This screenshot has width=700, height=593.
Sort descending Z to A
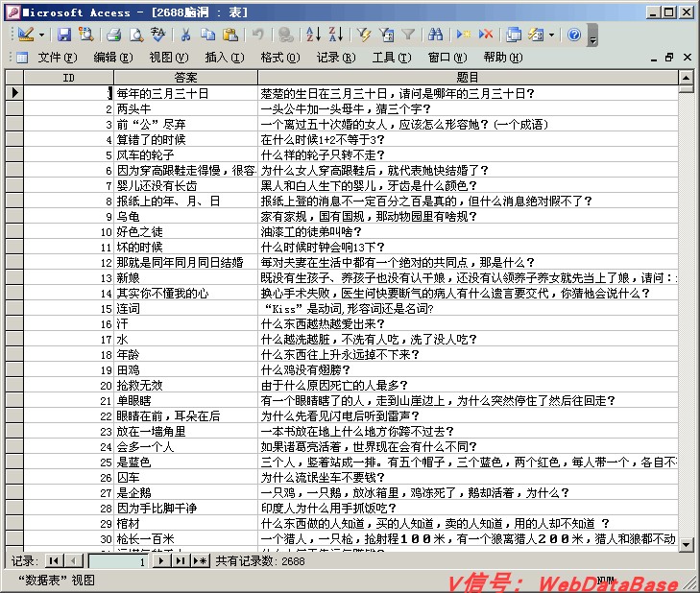336,35
